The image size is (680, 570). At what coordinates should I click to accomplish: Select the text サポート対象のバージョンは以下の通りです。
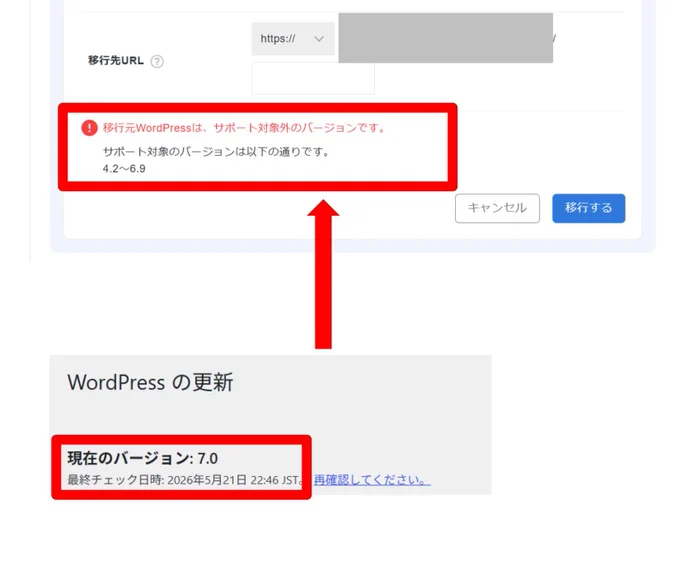[216, 152]
